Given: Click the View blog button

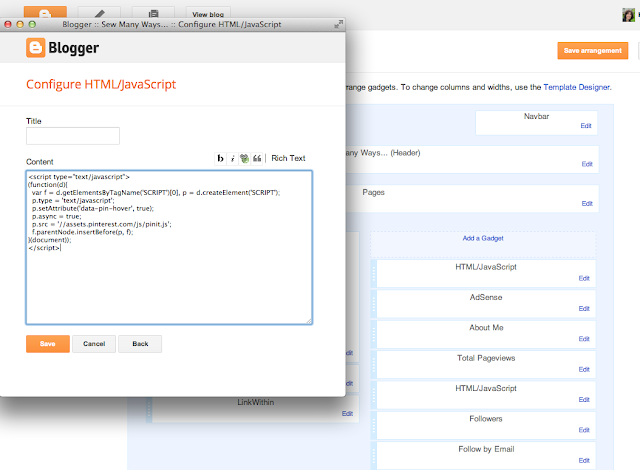Looking at the screenshot, I should (x=208, y=14).
